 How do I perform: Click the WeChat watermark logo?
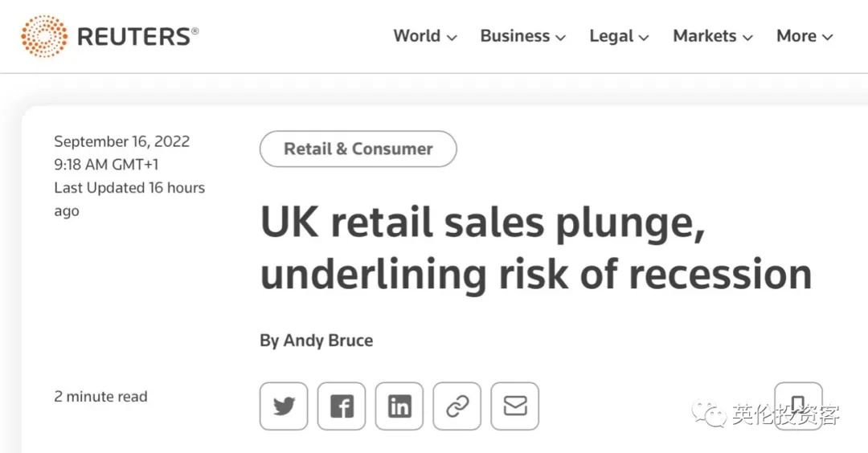711,414
